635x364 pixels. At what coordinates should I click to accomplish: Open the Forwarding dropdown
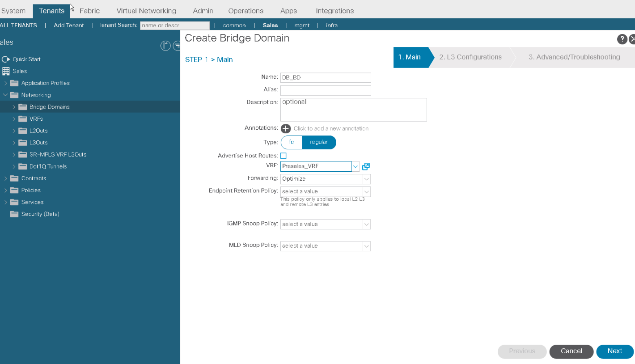pos(366,179)
